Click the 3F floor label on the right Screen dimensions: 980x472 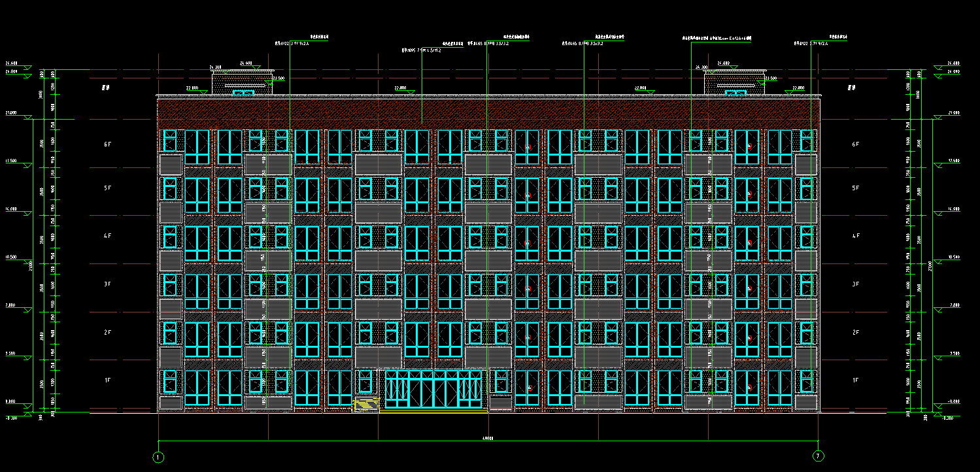[x=855, y=284]
